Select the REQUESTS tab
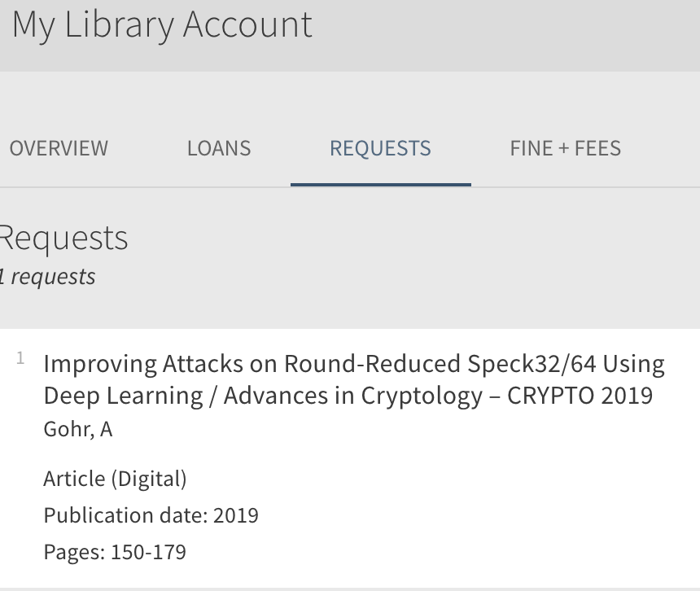The image size is (700, 591). 380,148
